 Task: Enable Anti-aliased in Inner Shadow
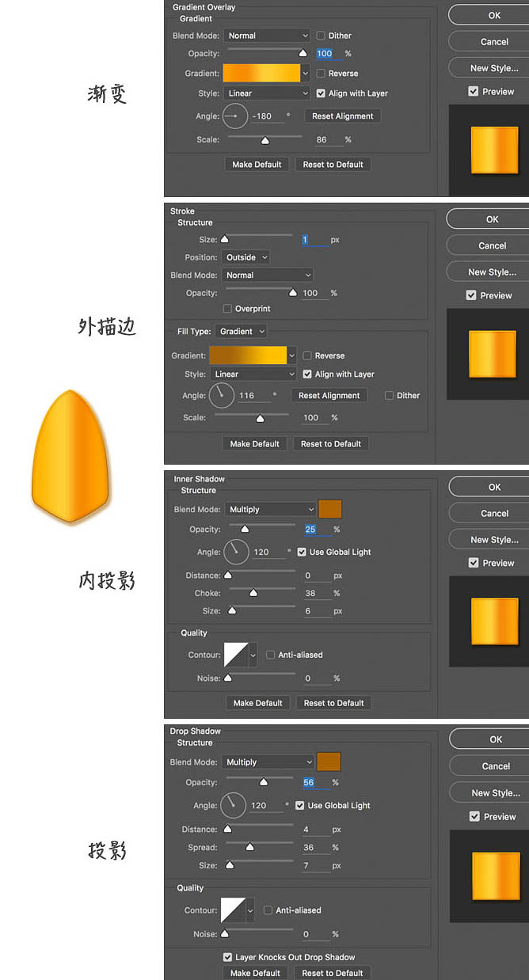pos(271,655)
